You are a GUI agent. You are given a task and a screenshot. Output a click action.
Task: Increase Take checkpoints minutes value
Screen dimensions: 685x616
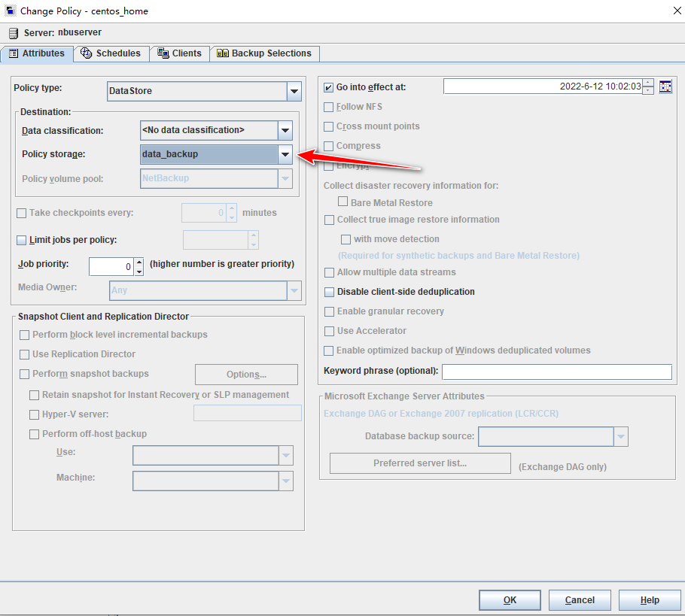click(x=232, y=208)
